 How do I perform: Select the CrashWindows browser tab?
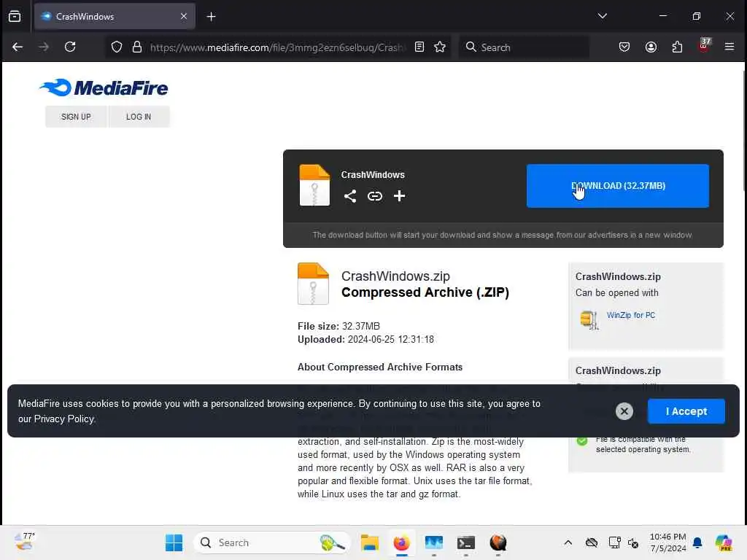[115, 17]
